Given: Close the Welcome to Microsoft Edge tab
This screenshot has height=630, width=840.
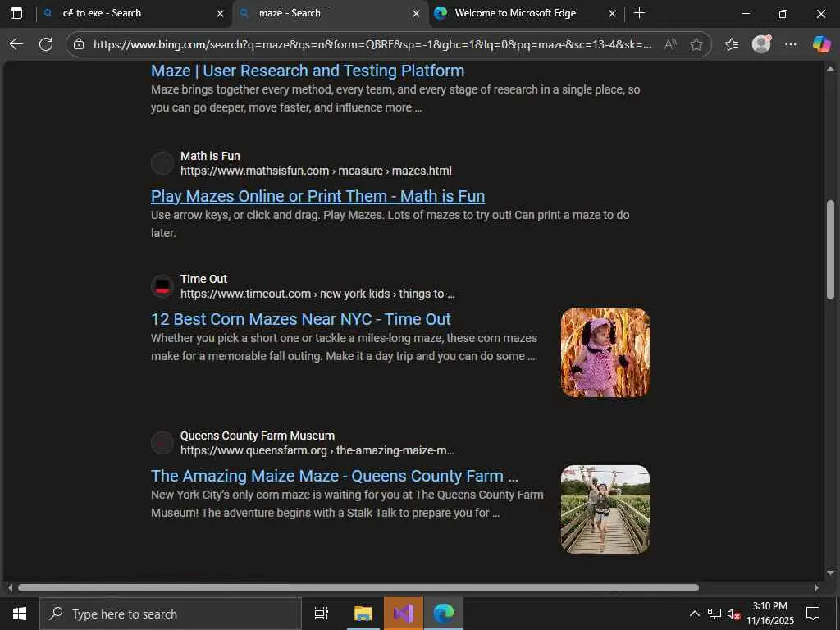Looking at the screenshot, I should click(612, 14).
